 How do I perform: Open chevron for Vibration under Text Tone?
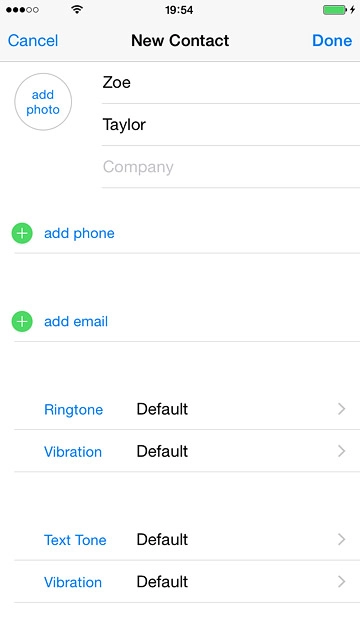tap(342, 582)
